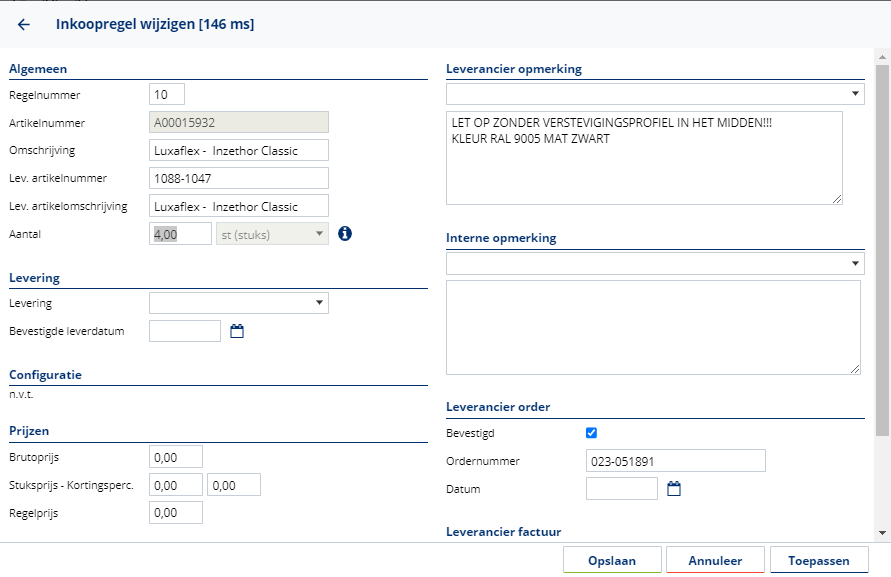Screen dimensions: 891x577
Task: Click the Opslaan button
Action: (x=612, y=561)
